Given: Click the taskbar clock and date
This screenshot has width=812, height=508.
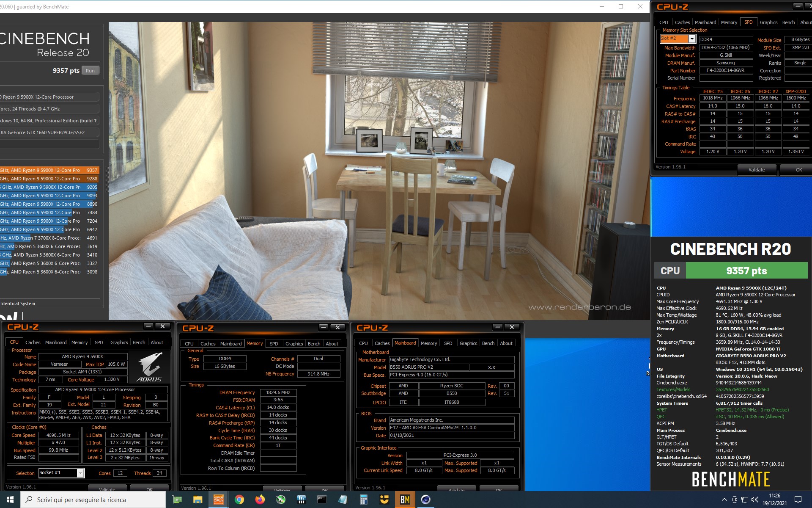Looking at the screenshot, I should click(774, 500).
